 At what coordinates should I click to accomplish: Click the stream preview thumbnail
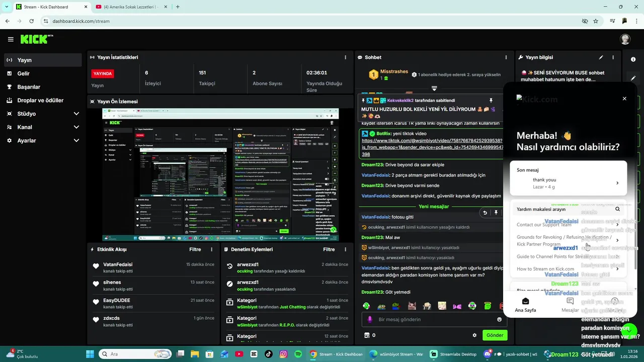point(220,174)
